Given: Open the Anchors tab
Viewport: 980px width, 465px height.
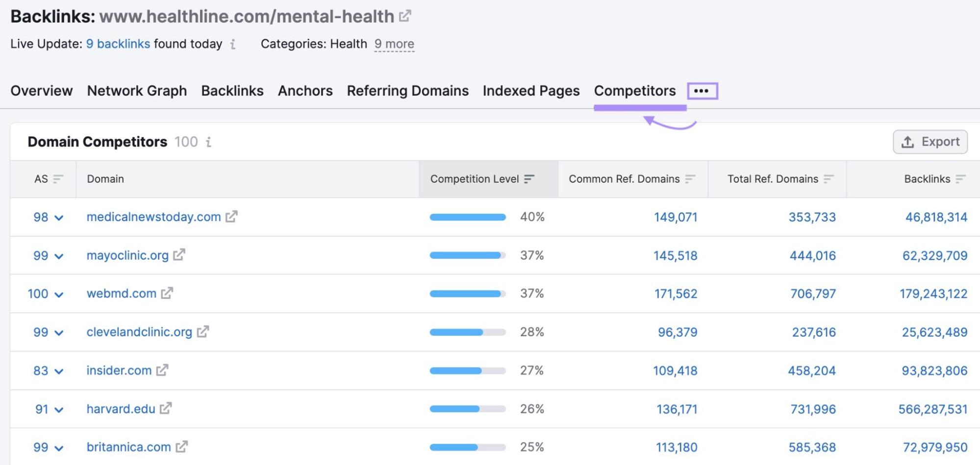Looking at the screenshot, I should (305, 91).
